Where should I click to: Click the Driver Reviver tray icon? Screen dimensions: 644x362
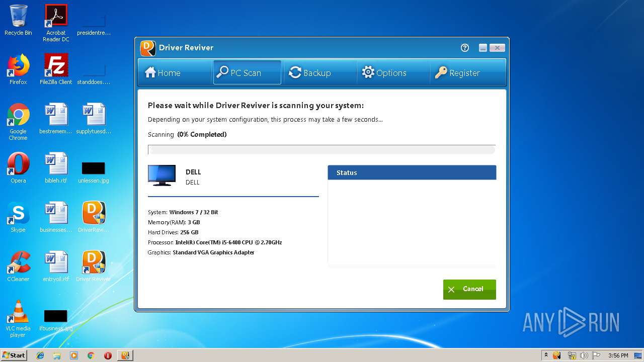pos(557,355)
